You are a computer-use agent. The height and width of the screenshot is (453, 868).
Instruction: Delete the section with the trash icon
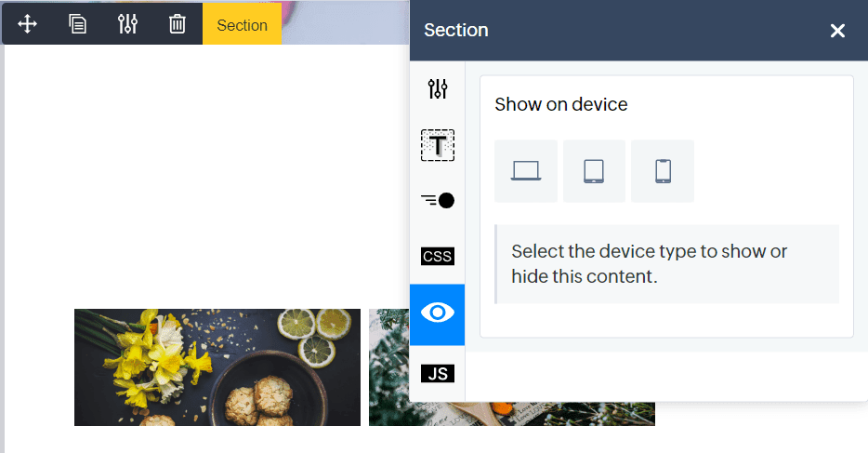pyautogui.click(x=178, y=24)
